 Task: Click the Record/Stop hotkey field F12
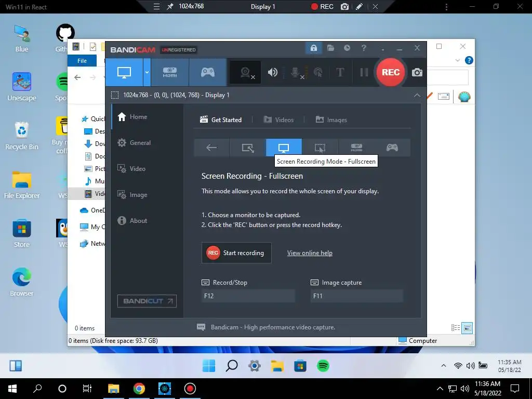(x=248, y=296)
